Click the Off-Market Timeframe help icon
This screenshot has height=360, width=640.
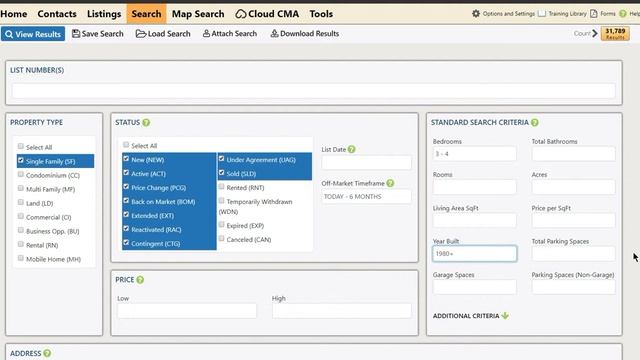point(390,183)
